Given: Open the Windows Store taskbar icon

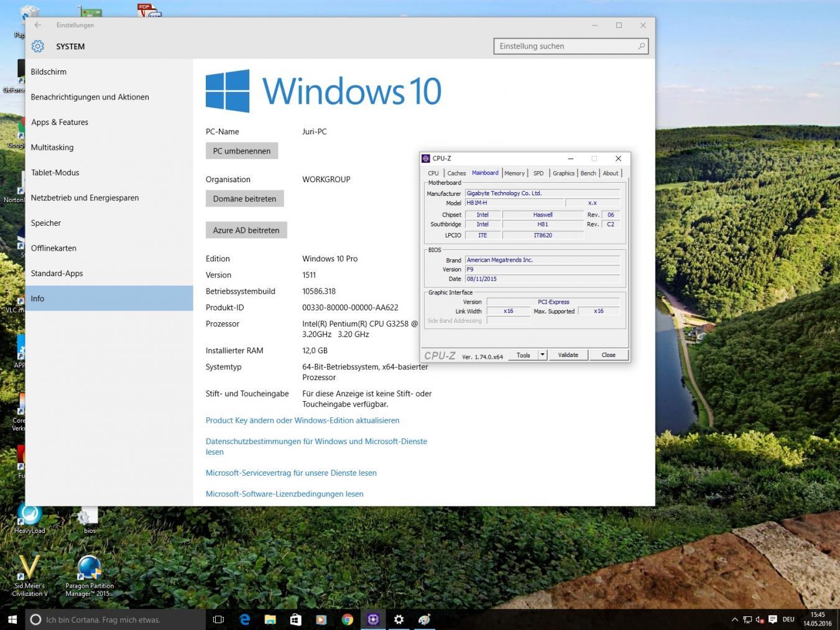Looking at the screenshot, I should pos(296,619).
